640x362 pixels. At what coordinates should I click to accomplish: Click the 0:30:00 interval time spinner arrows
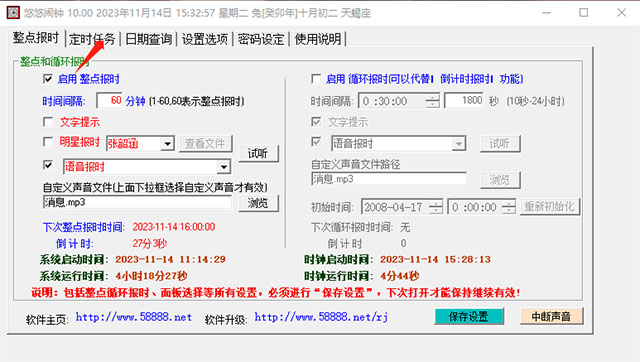(432, 101)
